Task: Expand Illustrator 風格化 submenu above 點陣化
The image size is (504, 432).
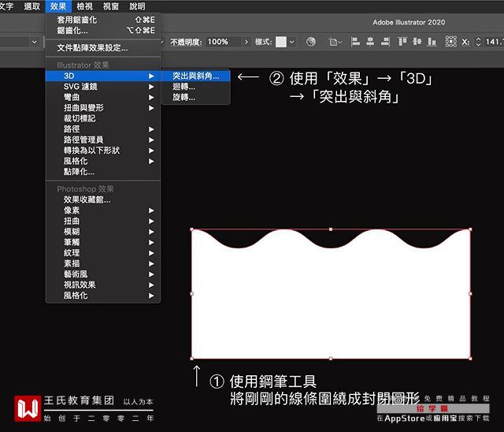Action: coord(103,161)
